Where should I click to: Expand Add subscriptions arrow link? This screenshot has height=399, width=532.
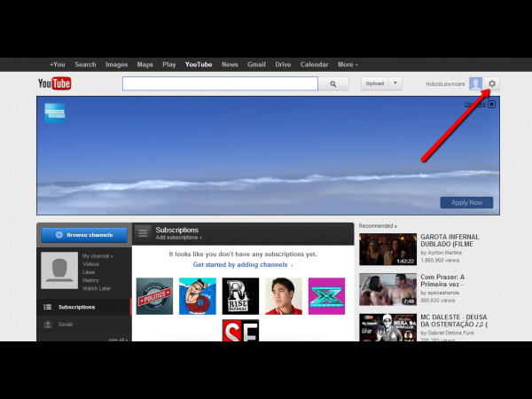[x=178, y=238]
